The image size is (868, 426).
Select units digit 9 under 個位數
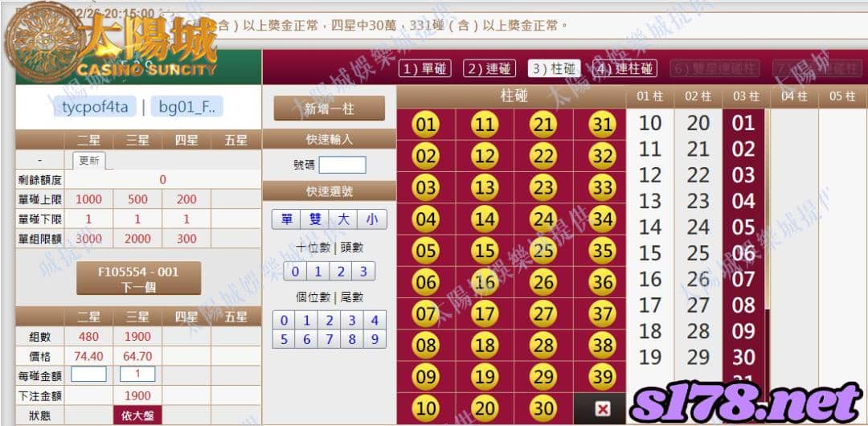(x=375, y=339)
